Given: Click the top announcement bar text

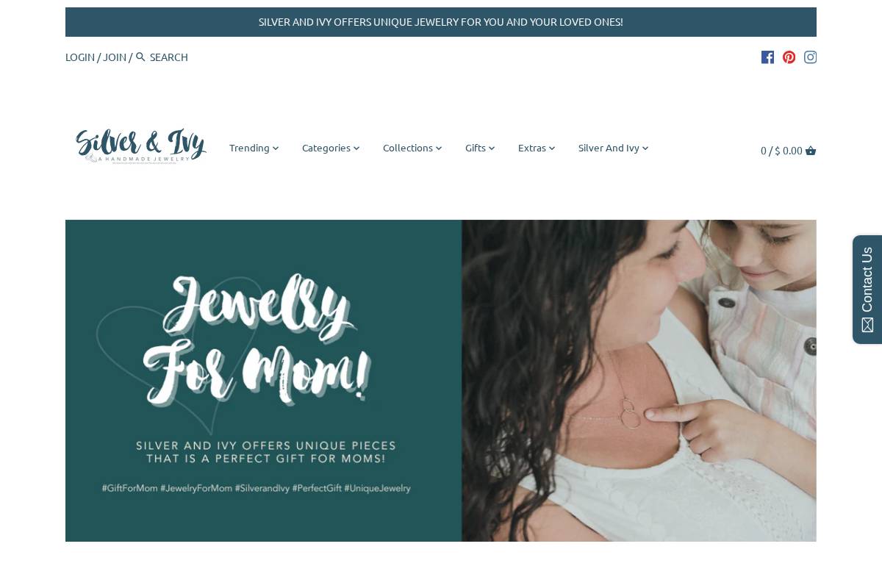Looking at the screenshot, I should tap(441, 22).
